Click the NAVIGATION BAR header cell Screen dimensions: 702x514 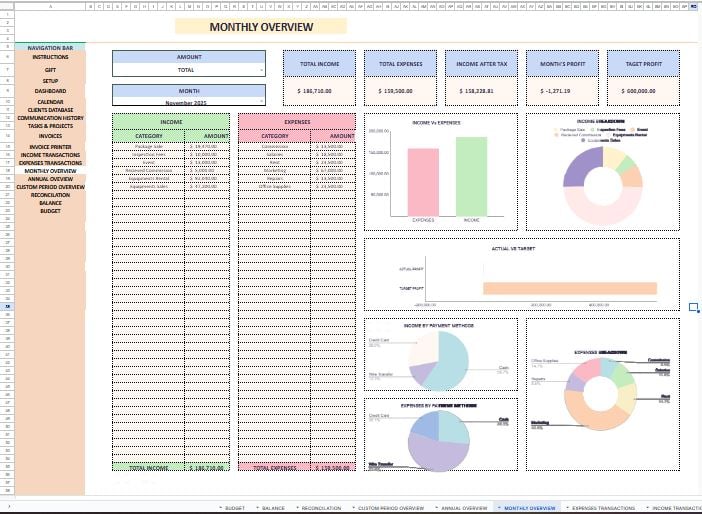(50, 48)
